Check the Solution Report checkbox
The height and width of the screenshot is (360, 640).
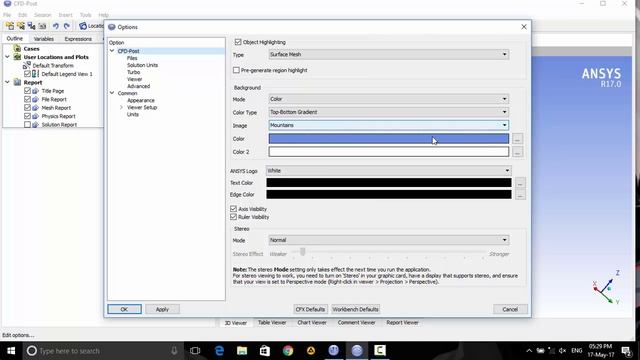coord(27,124)
